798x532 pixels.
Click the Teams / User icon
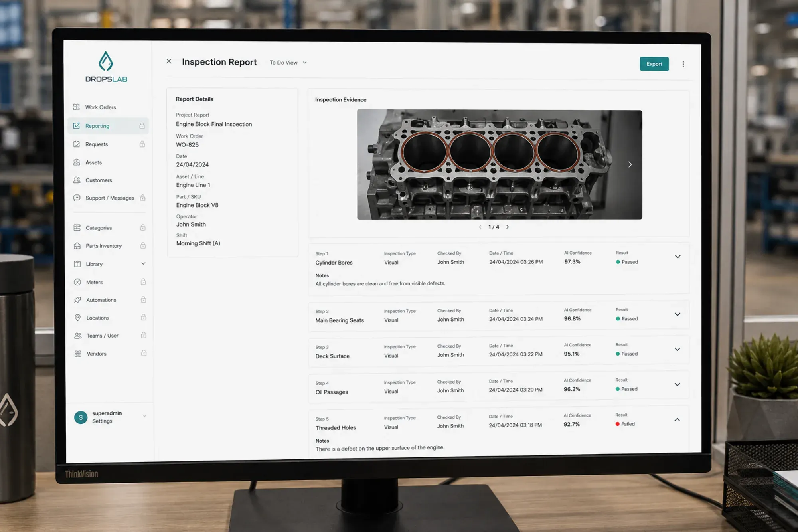tap(78, 336)
